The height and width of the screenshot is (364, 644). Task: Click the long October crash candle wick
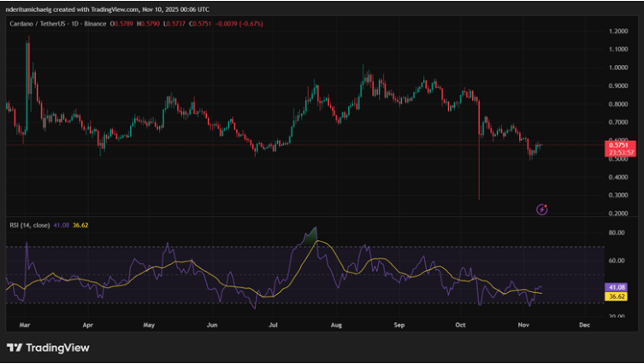pos(479,171)
